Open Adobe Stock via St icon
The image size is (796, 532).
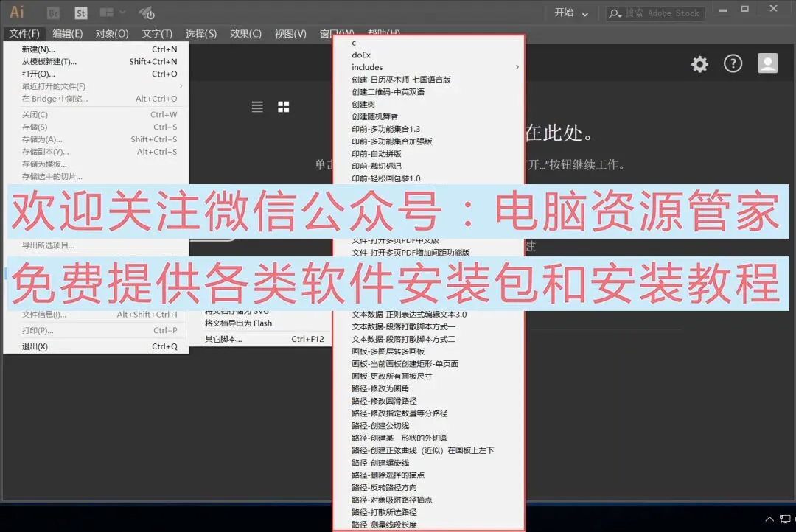tap(81, 13)
